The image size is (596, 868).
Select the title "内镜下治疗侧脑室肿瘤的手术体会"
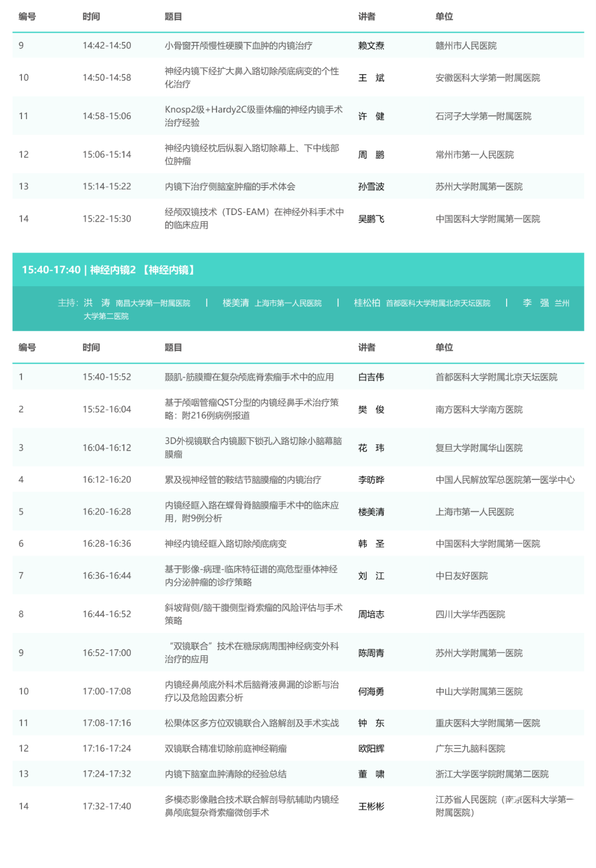tap(230, 186)
